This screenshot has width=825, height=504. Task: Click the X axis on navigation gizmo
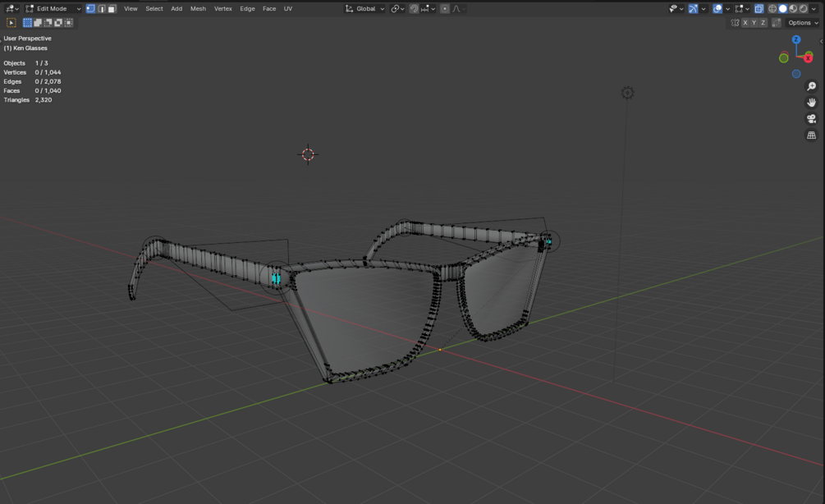[x=809, y=58]
